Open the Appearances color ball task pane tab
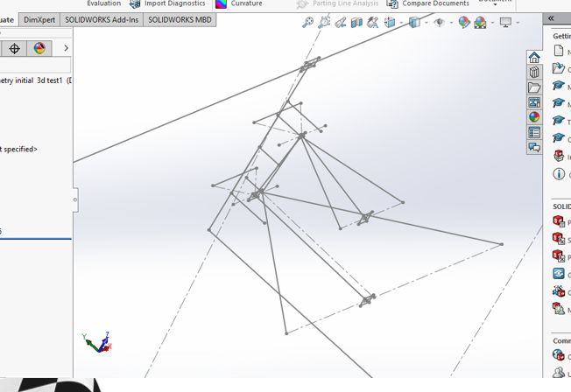The image size is (571, 392). [534, 117]
